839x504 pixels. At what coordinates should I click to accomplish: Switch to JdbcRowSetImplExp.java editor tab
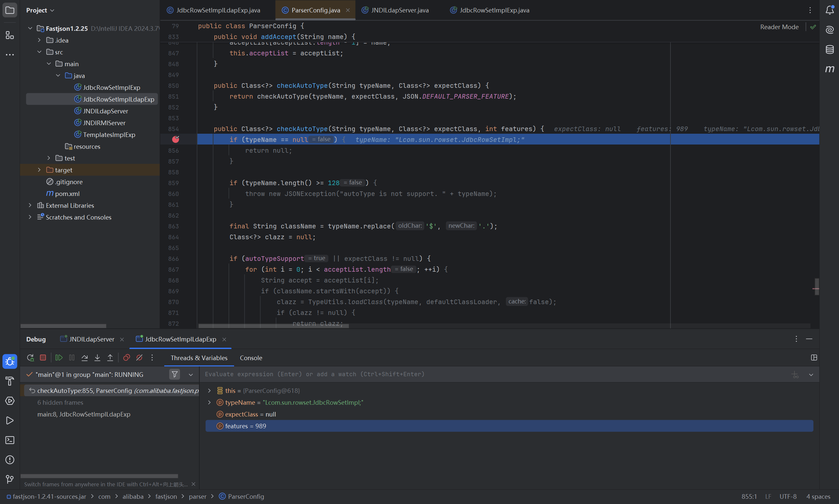494,10
